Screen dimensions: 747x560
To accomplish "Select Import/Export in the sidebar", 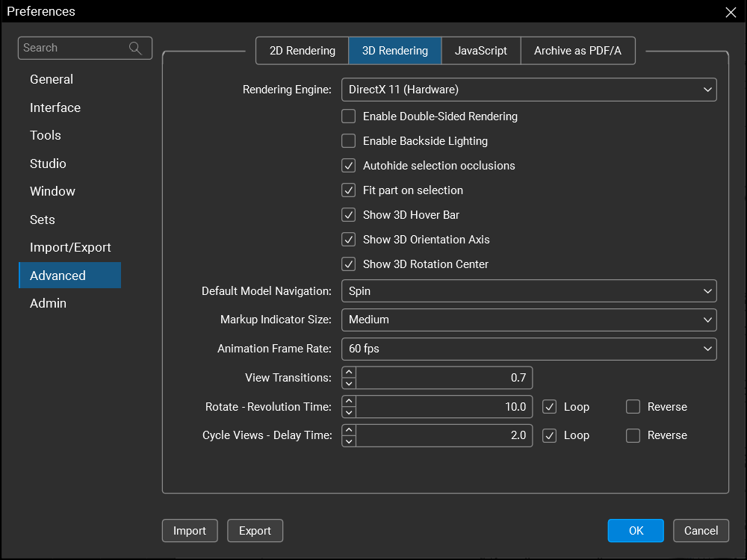I will click(70, 247).
